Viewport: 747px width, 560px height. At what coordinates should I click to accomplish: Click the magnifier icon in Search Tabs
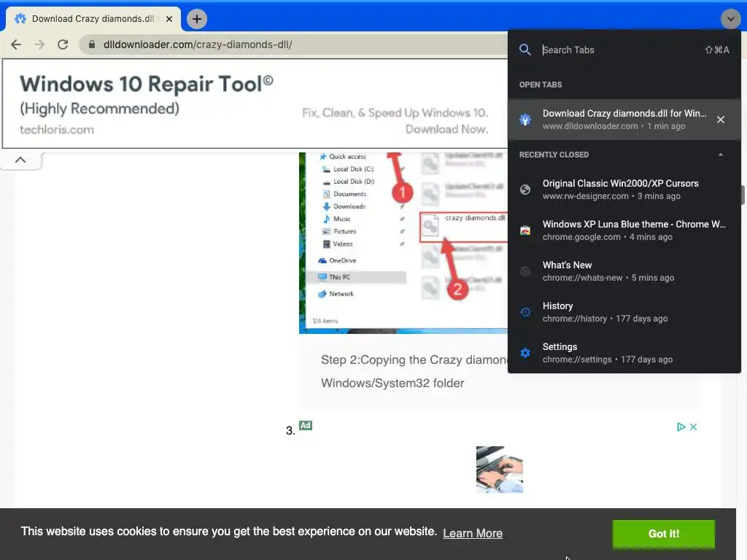tap(525, 50)
